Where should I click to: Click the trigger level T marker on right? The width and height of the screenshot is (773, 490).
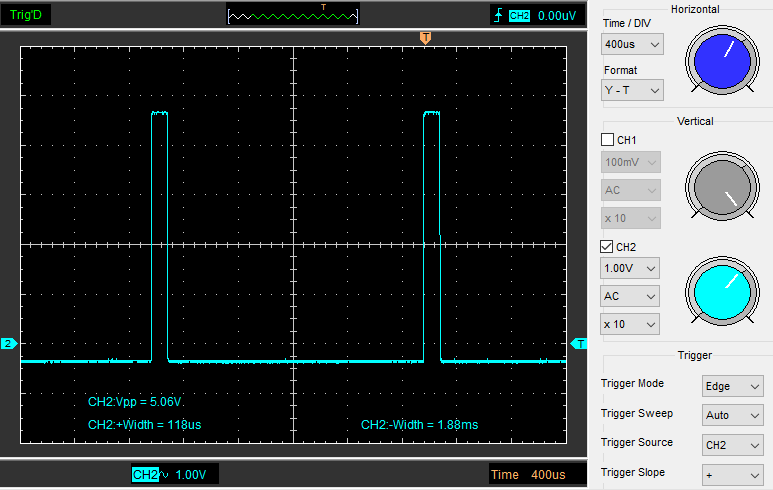tap(579, 344)
